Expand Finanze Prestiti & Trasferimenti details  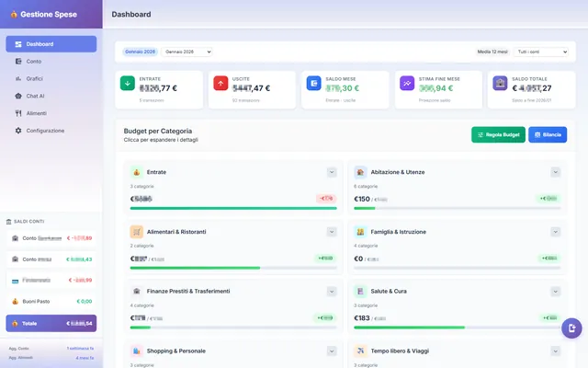[x=332, y=291]
